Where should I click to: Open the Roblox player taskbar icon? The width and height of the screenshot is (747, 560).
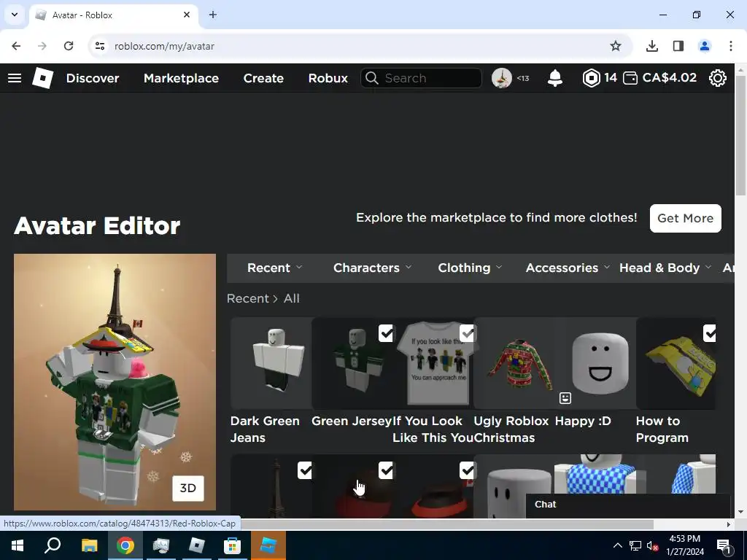pyautogui.click(x=196, y=545)
